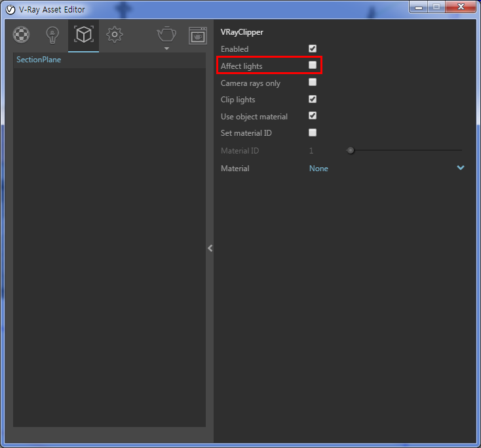Collapse the right panel with arrow

[210, 248]
